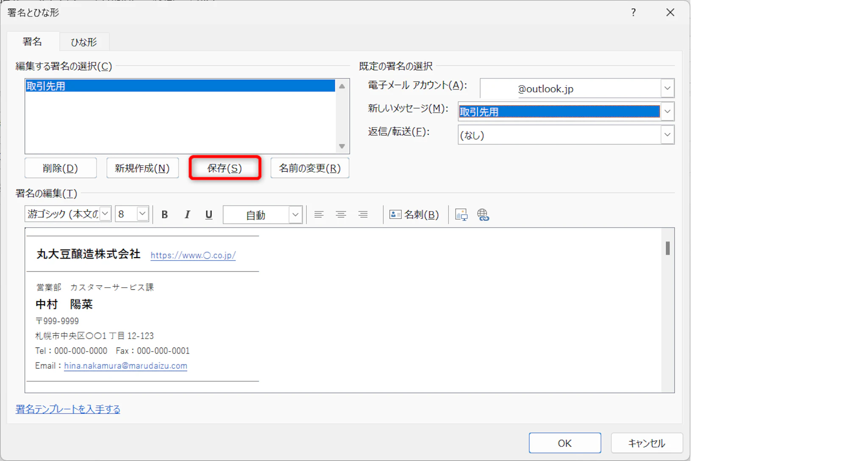This screenshot has width=868, height=461.
Task: Insert hyperlink icon in signature toolbar
Action: coord(483,215)
